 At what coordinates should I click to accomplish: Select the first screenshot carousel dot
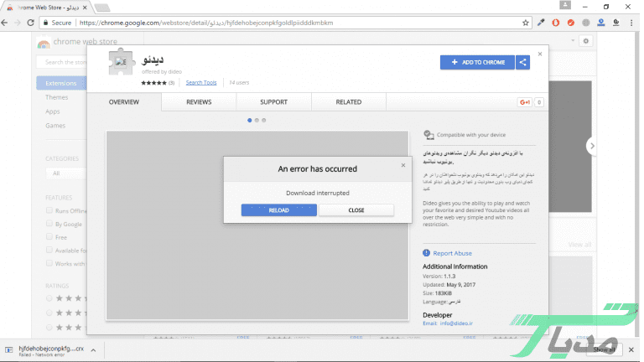[250, 121]
